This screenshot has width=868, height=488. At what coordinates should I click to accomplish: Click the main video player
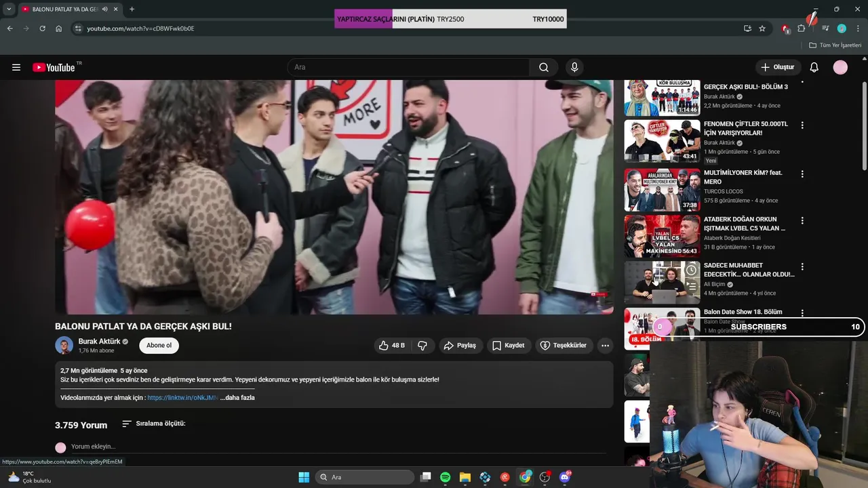point(334,197)
